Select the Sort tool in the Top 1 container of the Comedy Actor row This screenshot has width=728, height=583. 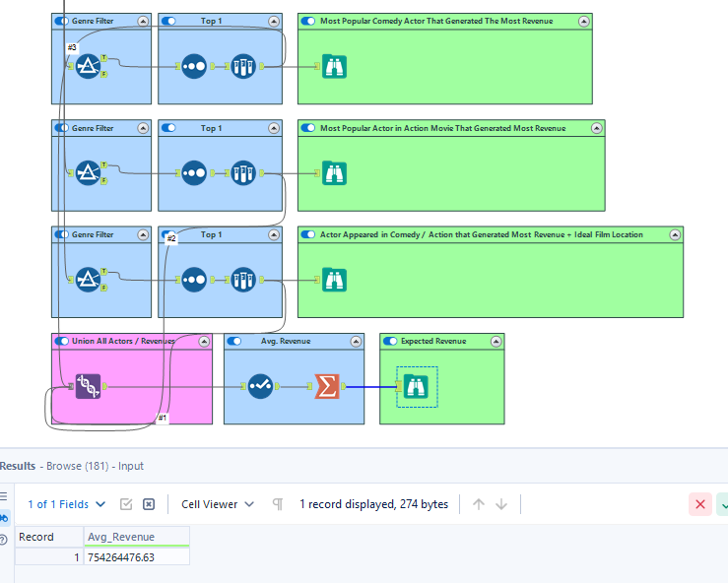click(194, 66)
